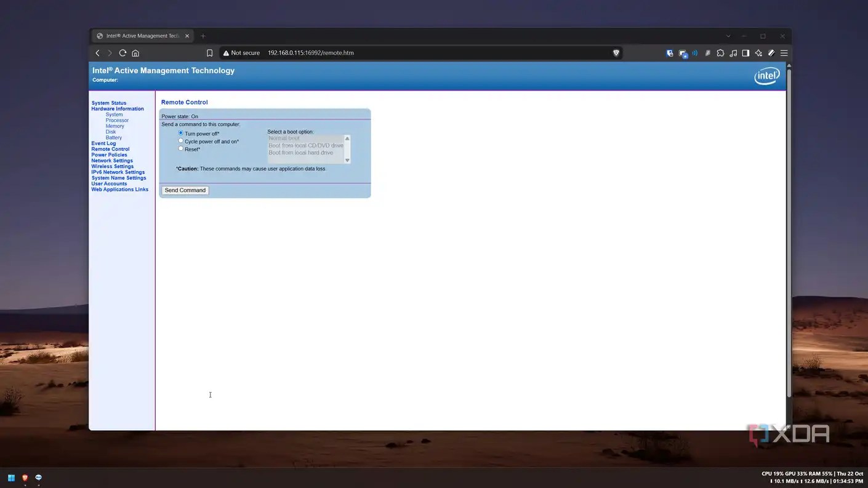Open the browser hamburger menu
Screen dimensions: 868x488
[784, 53]
